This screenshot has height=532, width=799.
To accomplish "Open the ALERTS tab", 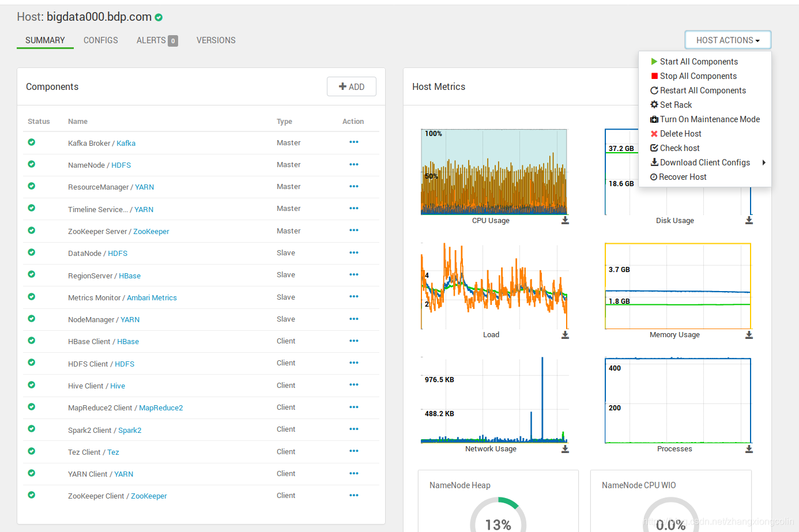I will (157, 40).
